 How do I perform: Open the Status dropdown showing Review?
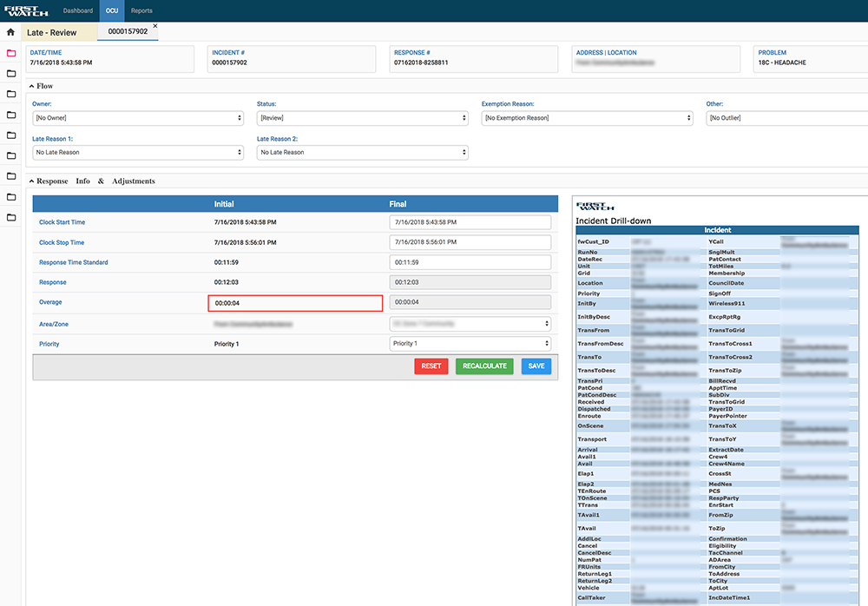[x=363, y=118]
